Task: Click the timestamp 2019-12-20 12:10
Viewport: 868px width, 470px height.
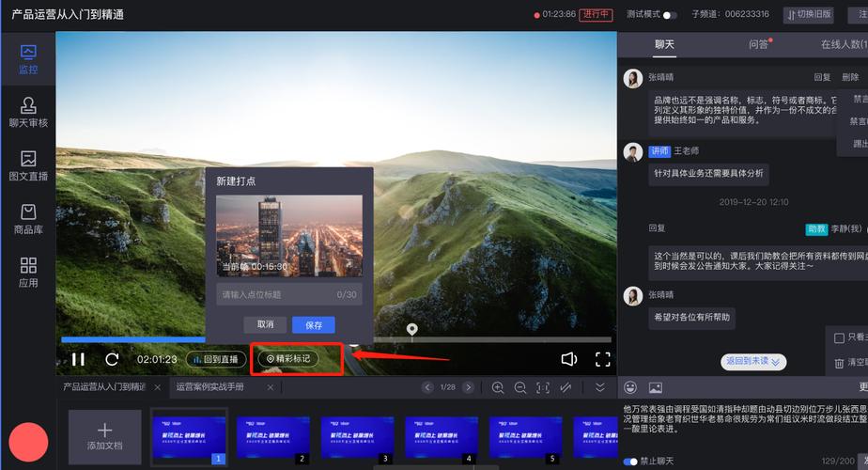Action: pyautogui.click(x=753, y=202)
